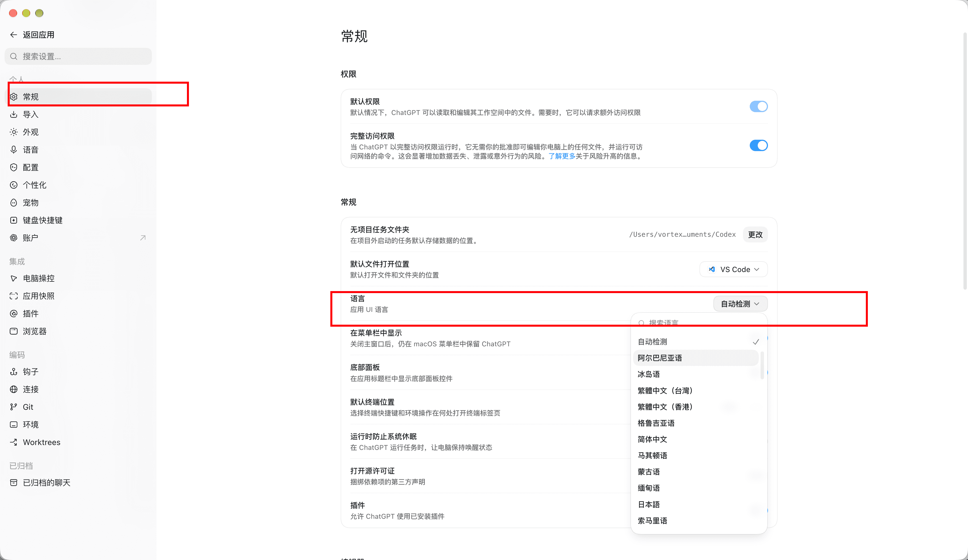Choose 索马里语 from the language list

(x=696, y=521)
